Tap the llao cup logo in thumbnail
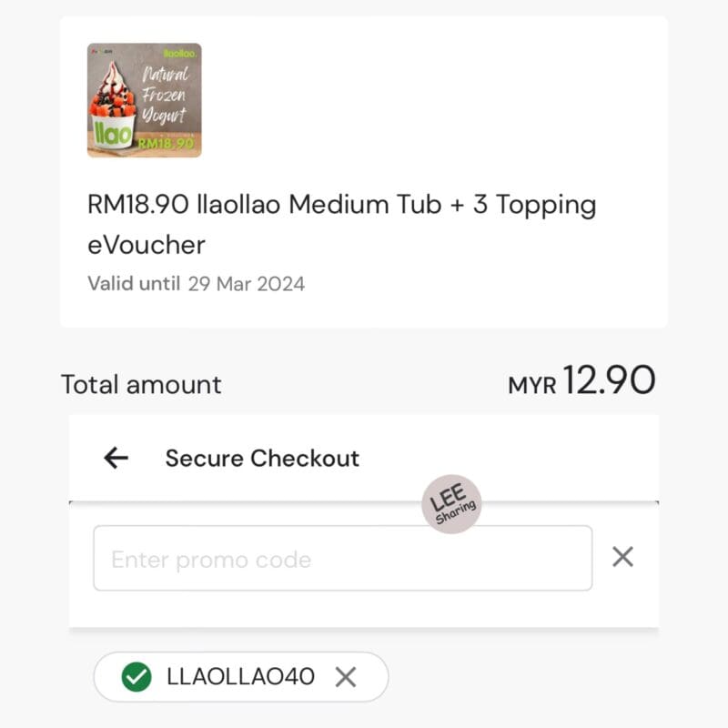Image resolution: width=728 pixels, height=728 pixels. [113, 134]
